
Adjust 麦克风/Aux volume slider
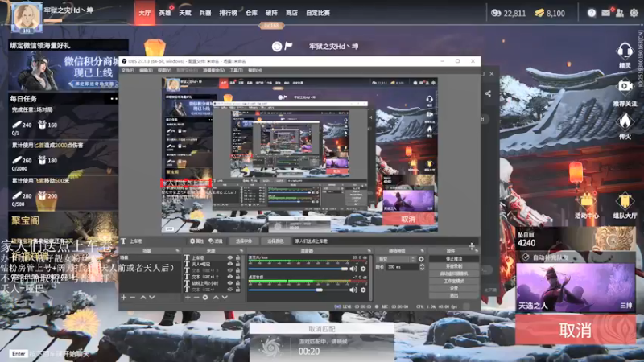(298, 269)
